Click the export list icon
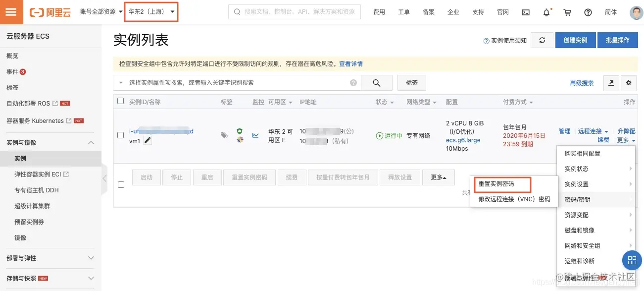This screenshot has height=291, width=644. pyautogui.click(x=611, y=83)
